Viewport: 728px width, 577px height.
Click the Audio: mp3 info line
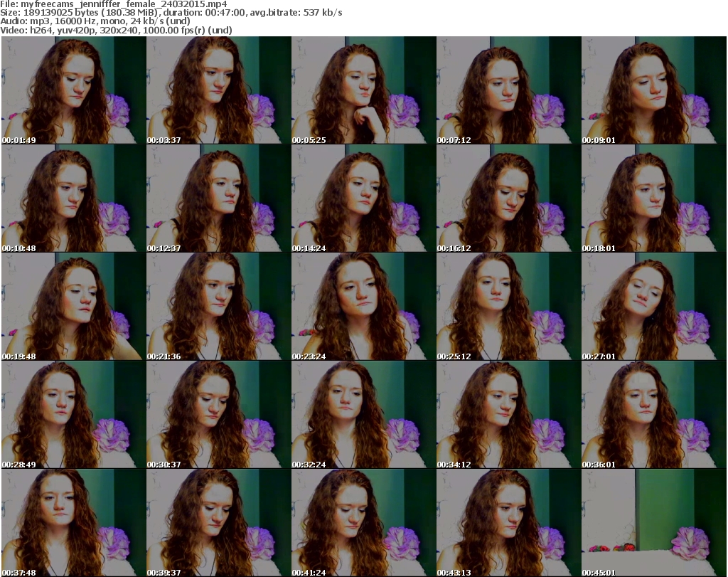tap(95, 21)
